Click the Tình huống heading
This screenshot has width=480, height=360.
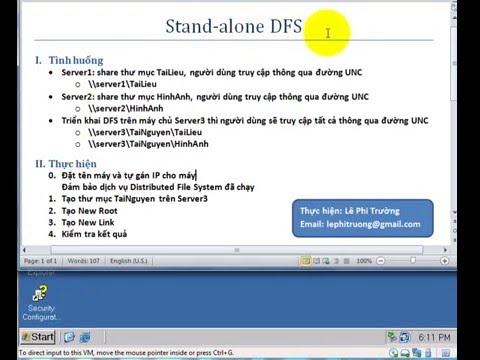(76, 60)
